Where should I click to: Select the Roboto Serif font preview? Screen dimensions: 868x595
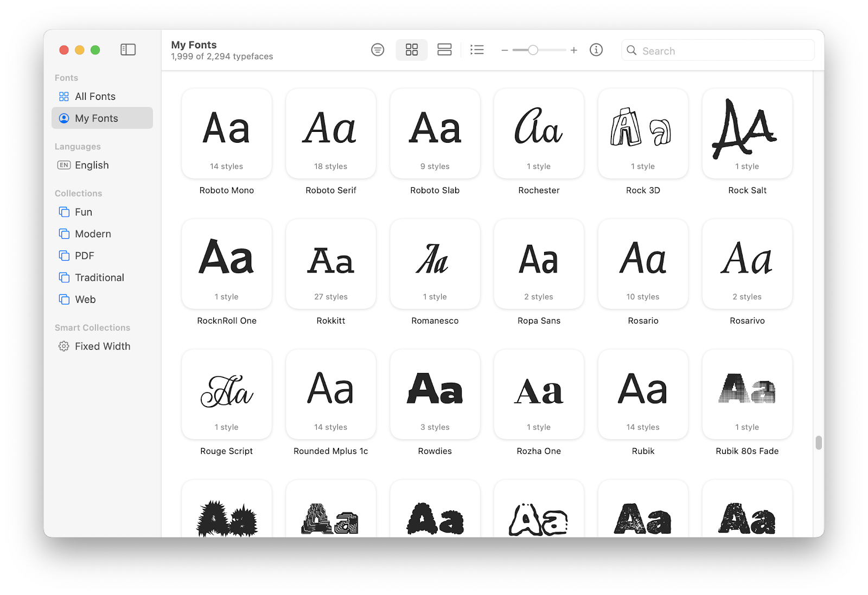coord(331,134)
